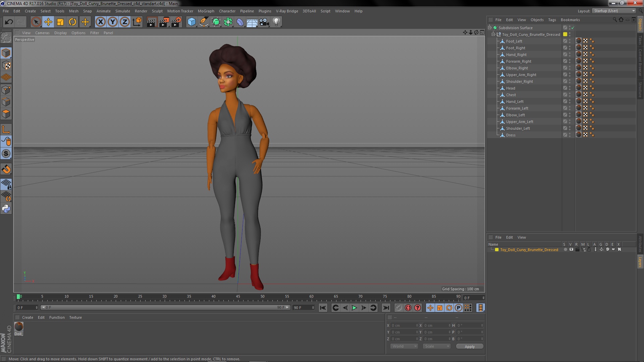
Task: Switch to Points mode
Action: point(6,90)
